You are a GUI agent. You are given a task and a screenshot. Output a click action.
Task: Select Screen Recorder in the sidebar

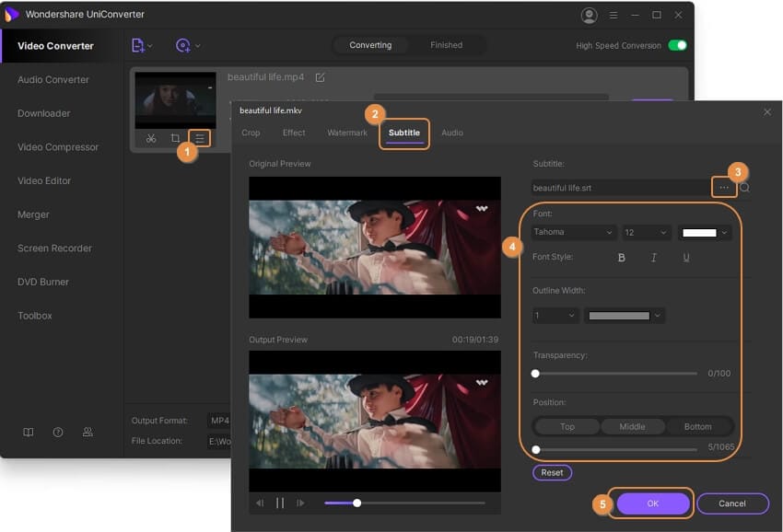(x=54, y=248)
